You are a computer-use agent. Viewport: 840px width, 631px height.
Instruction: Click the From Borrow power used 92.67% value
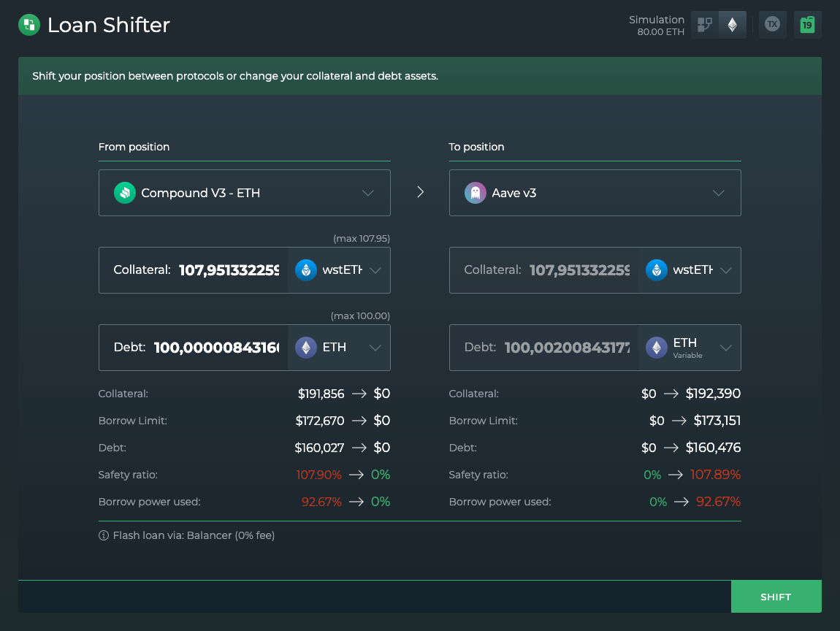tap(321, 502)
